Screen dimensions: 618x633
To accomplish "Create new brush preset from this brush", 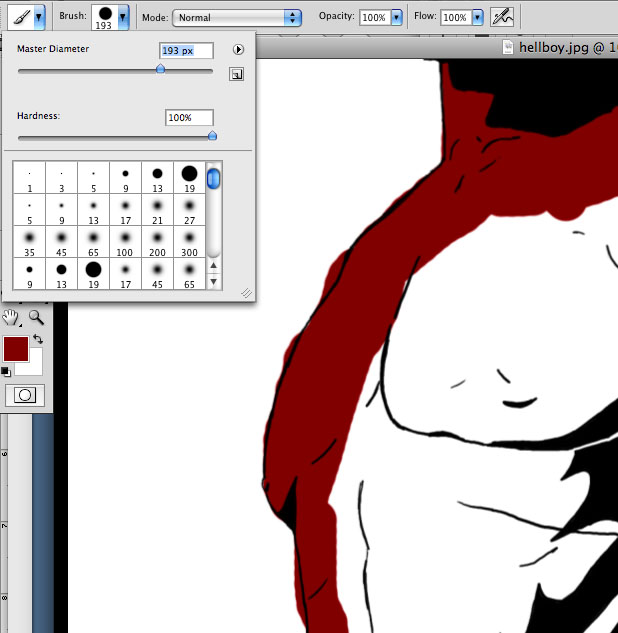I will click(x=236, y=74).
